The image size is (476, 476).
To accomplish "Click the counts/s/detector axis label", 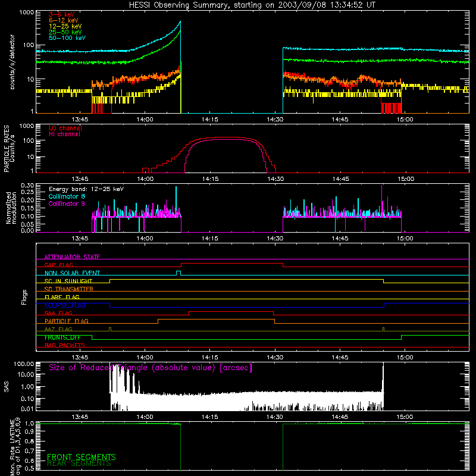I will click(12, 62).
